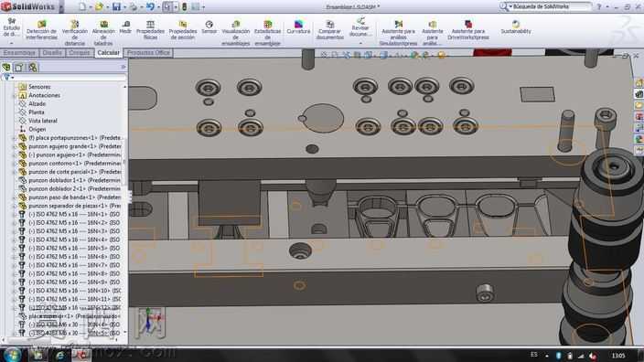Viewport: 644px width, 362px height.
Task: Select Origen in feature tree
Action: (x=37, y=129)
